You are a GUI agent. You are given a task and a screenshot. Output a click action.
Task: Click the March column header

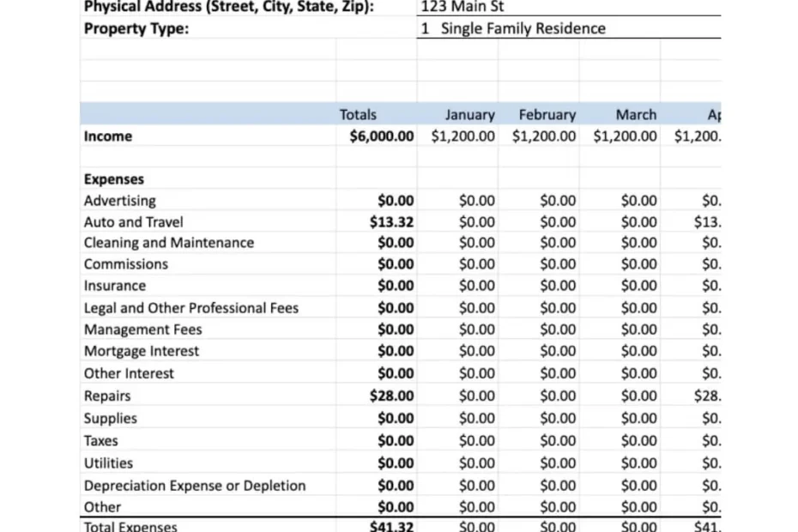[636, 114]
